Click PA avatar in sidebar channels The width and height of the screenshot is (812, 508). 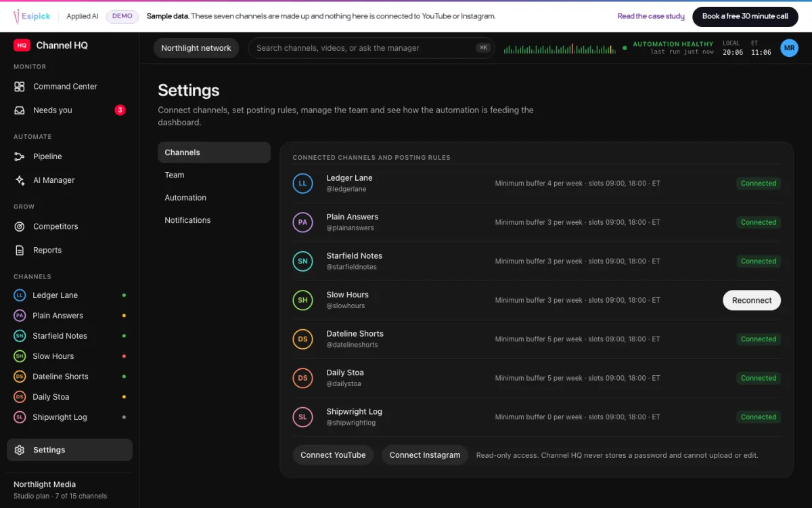point(20,316)
